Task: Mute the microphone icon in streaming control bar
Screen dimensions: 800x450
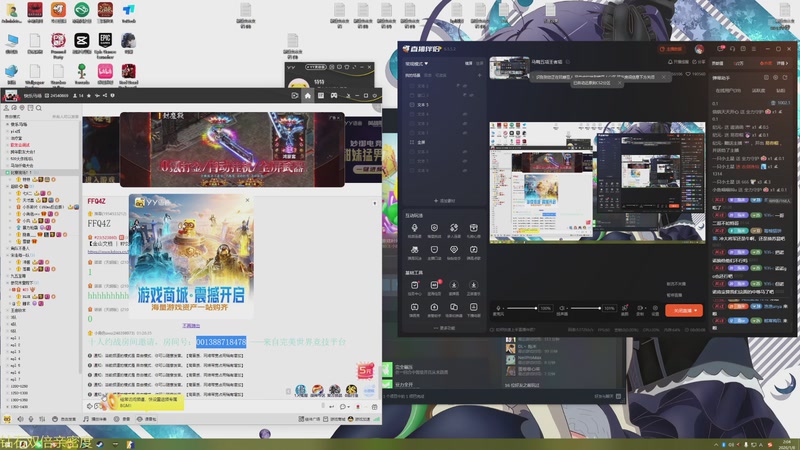Action: [498, 308]
